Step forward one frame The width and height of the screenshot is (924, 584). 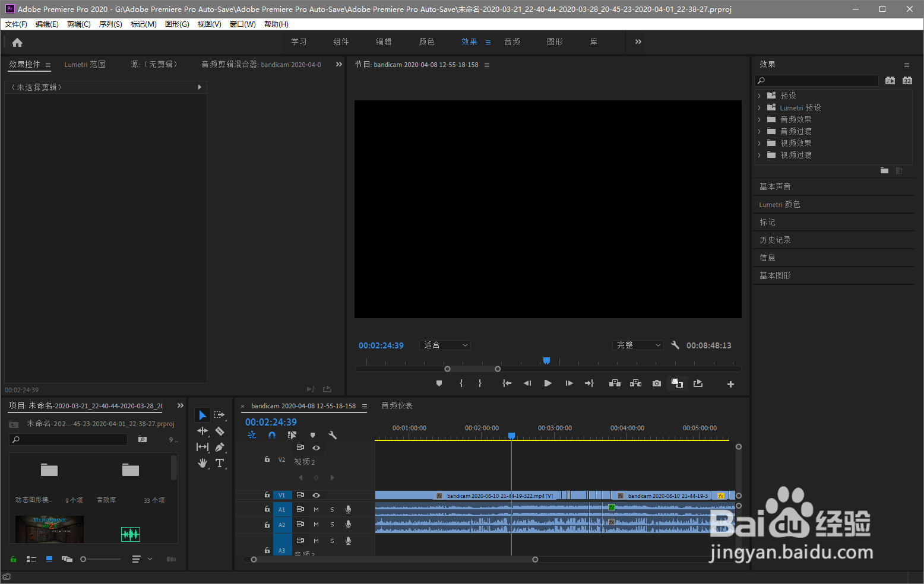[x=569, y=383]
